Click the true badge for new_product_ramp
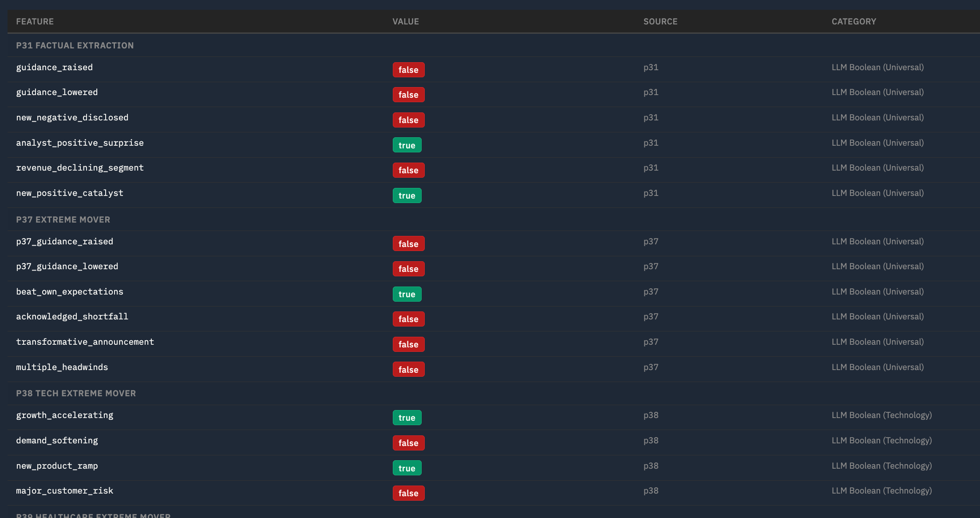Viewport: 980px width, 518px height. pyautogui.click(x=407, y=468)
